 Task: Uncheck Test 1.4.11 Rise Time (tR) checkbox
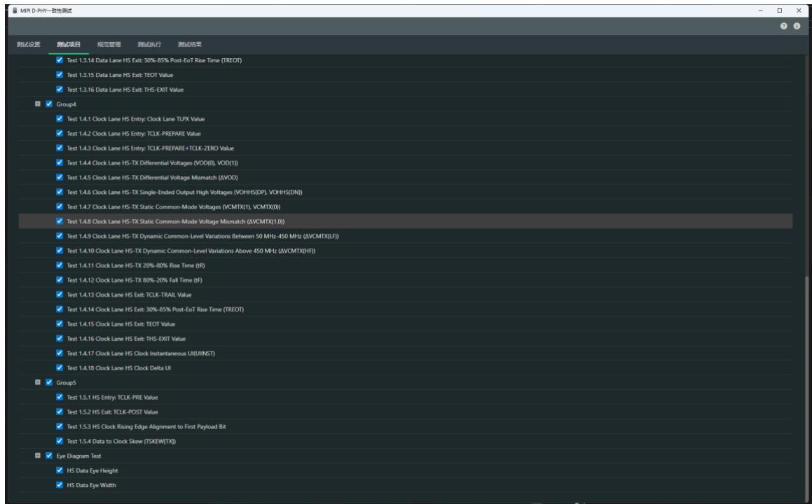pos(60,265)
